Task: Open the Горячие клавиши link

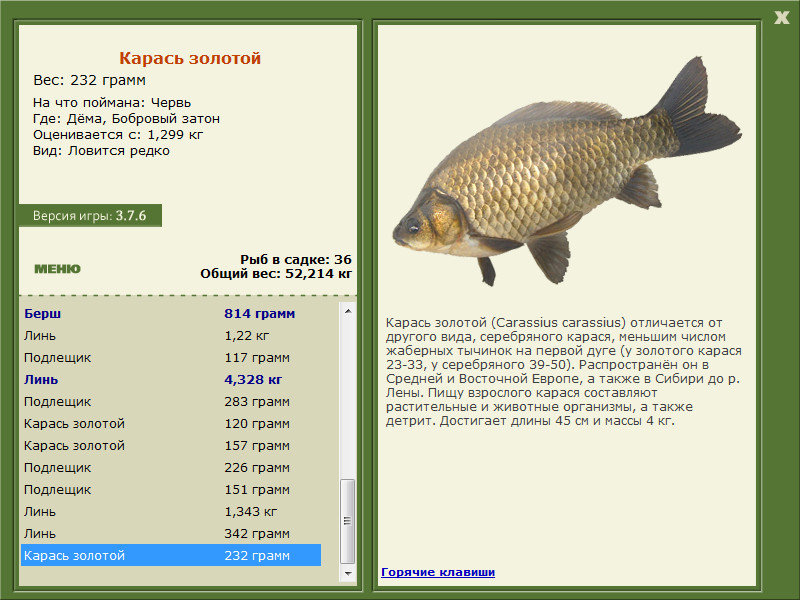Action: point(438,572)
